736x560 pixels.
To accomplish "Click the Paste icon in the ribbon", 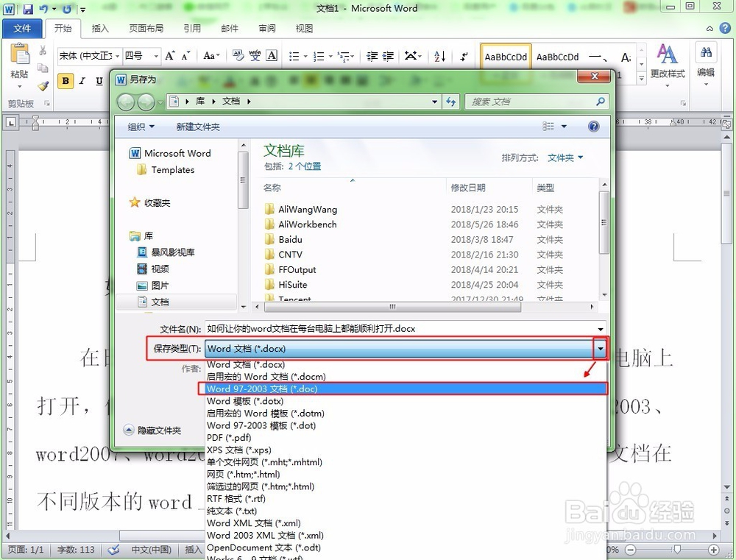I will 20,54.
